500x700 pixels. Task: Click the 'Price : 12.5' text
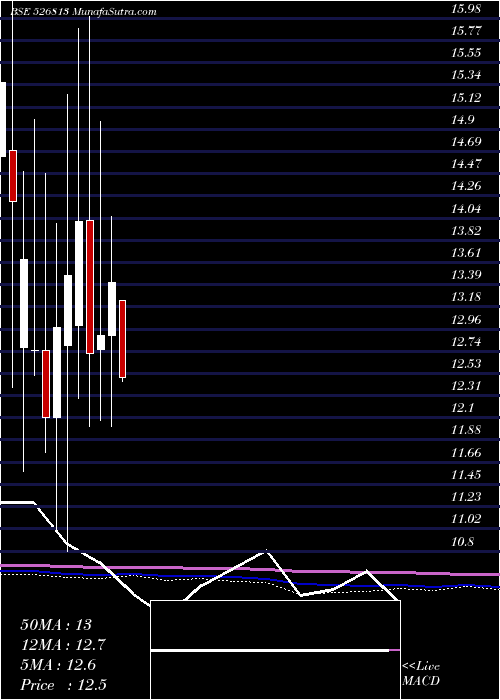[x=63, y=685]
